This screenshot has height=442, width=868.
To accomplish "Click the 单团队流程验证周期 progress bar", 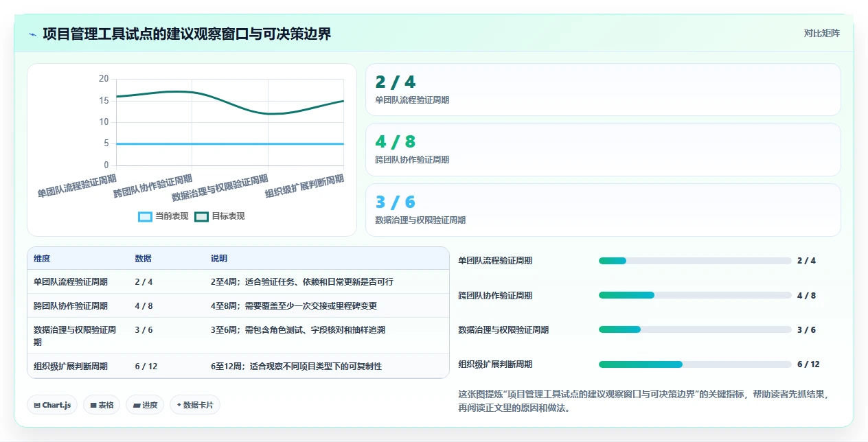I will coord(695,261).
